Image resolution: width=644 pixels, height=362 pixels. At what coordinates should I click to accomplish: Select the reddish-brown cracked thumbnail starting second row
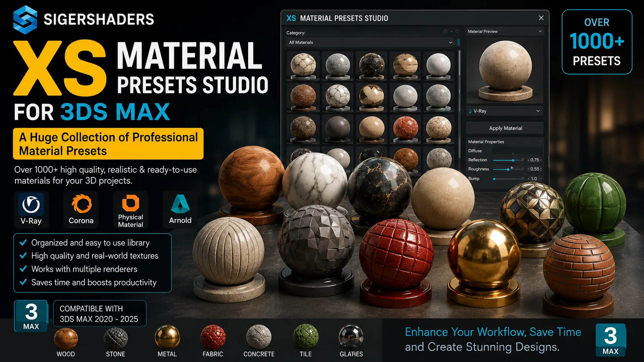pos(303,98)
